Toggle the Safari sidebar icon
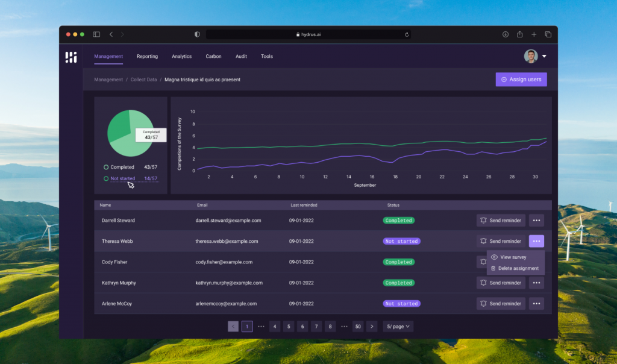Screen dimensions: 617x364 click(x=96, y=34)
